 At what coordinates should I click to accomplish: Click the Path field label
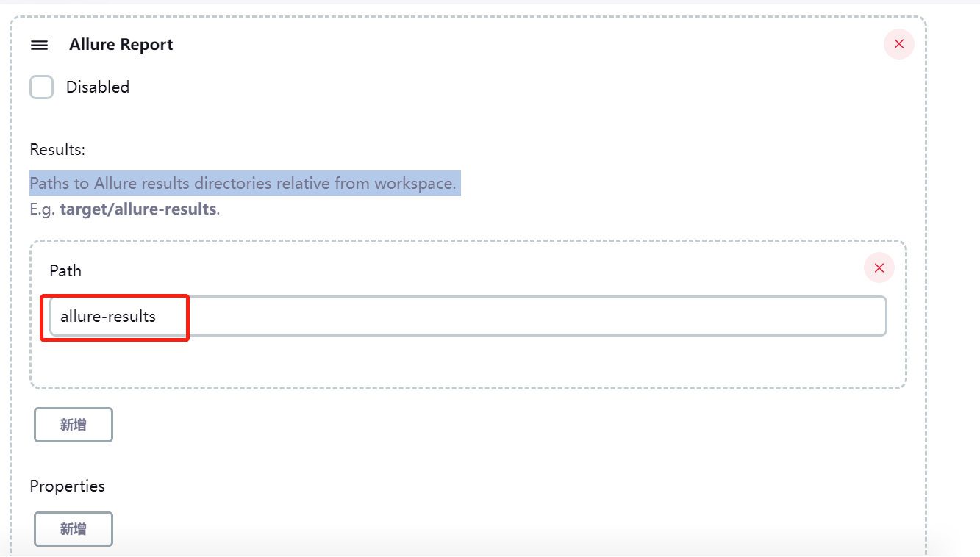coord(65,271)
